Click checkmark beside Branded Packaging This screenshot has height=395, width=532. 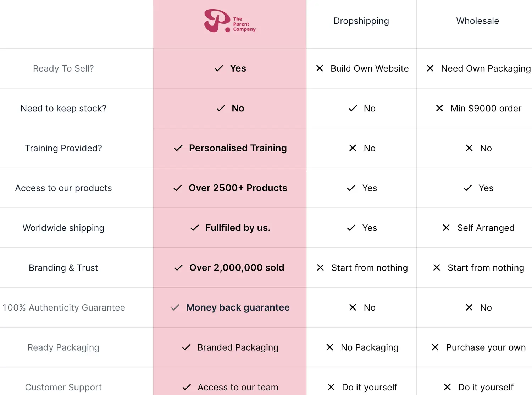click(187, 347)
